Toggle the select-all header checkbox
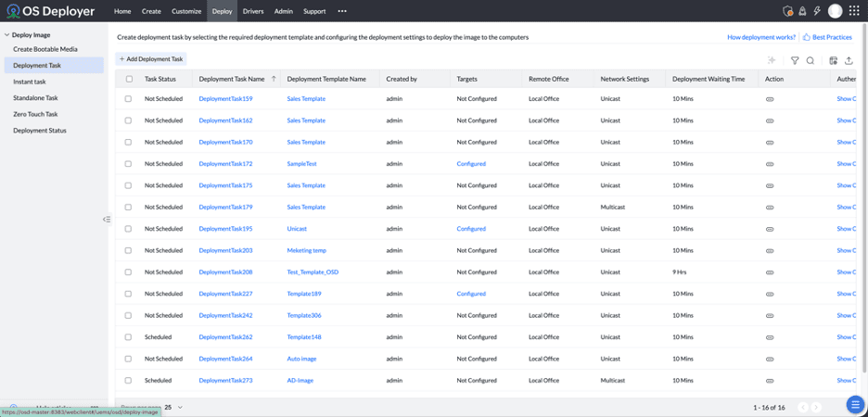868x417 pixels. pyautogui.click(x=129, y=79)
